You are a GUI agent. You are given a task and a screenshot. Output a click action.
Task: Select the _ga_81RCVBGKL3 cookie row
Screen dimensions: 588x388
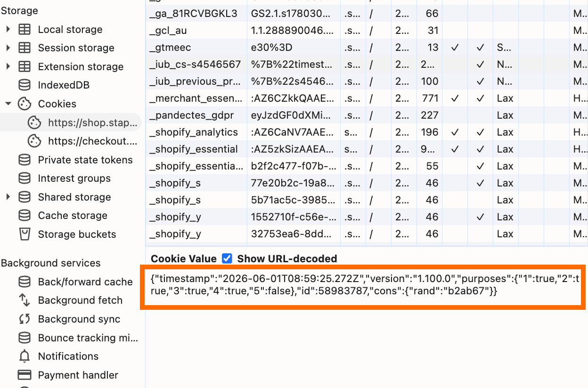point(367,14)
